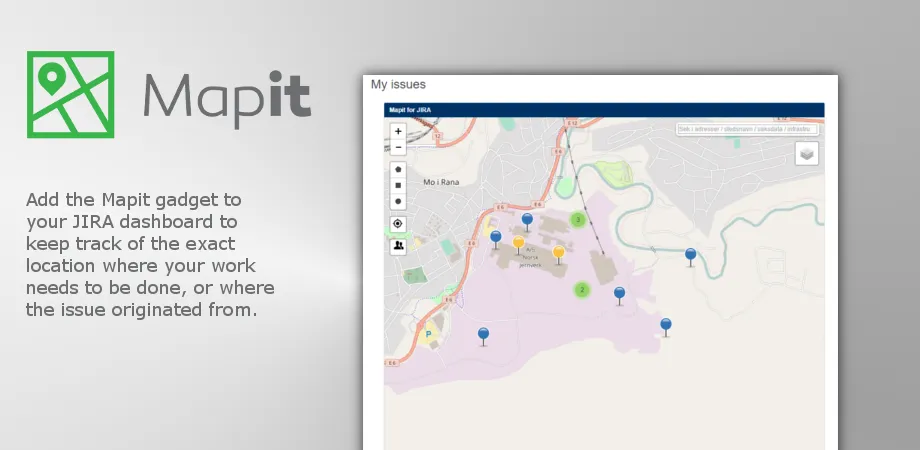Zoom out with the minus map control
This screenshot has width=920, height=450.
click(x=398, y=147)
